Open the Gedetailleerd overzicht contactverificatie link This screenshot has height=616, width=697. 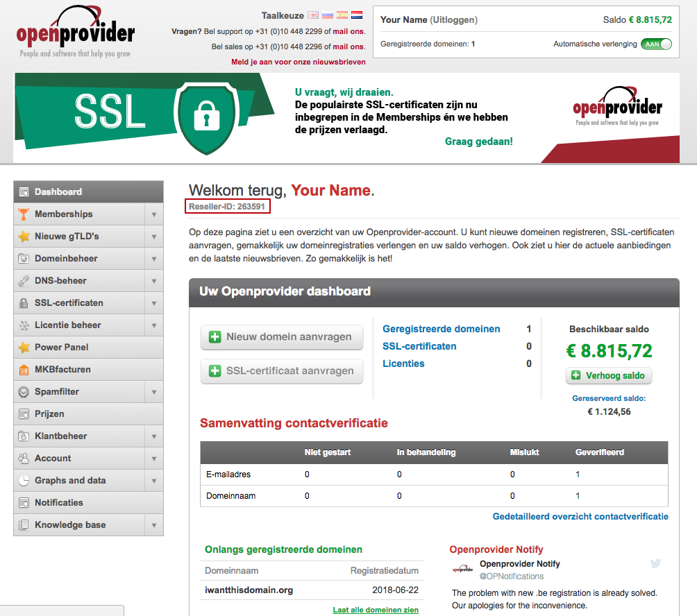(x=580, y=517)
